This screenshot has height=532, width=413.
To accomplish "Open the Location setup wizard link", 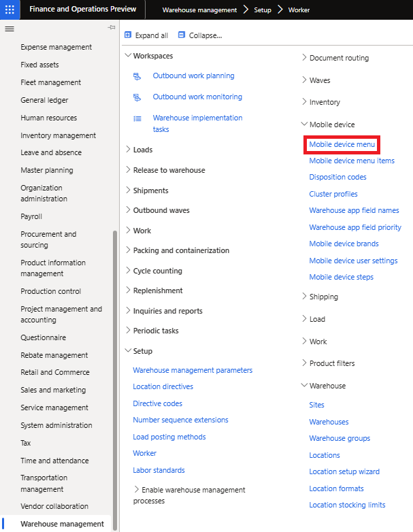I will pyautogui.click(x=344, y=471).
